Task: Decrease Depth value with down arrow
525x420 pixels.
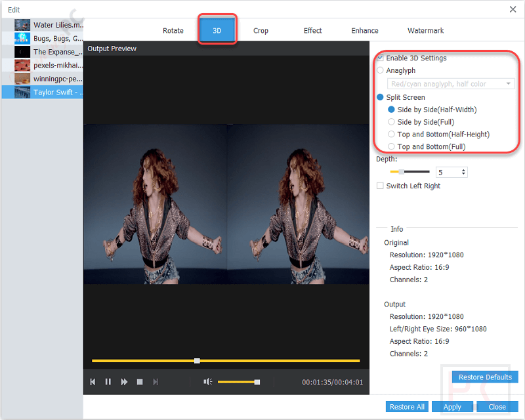Action: click(x=463, y=174)
